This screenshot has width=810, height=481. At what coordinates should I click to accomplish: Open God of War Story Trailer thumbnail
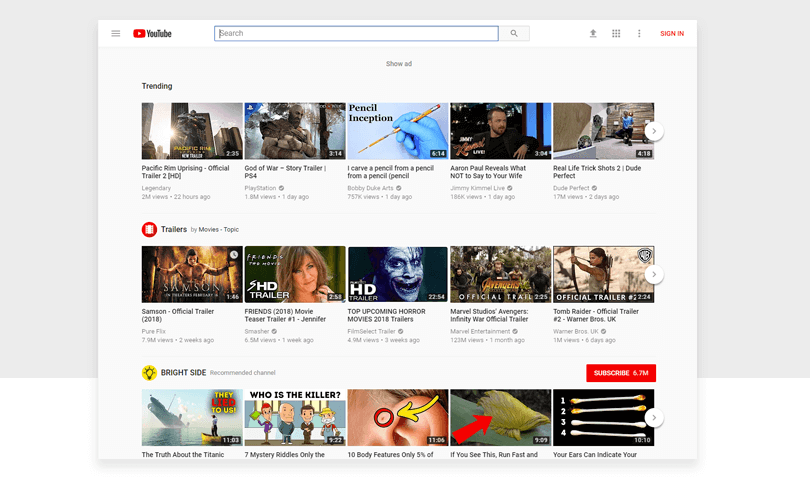pos(295,131)
